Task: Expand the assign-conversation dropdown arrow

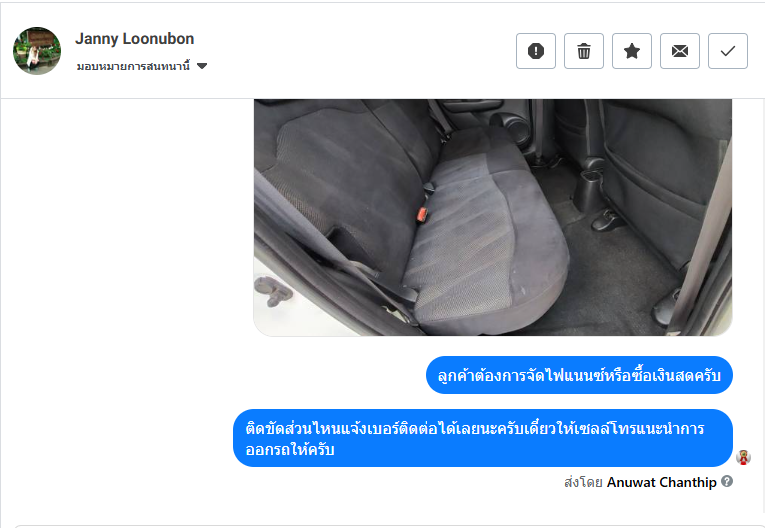Action: (x=202, y=66)
